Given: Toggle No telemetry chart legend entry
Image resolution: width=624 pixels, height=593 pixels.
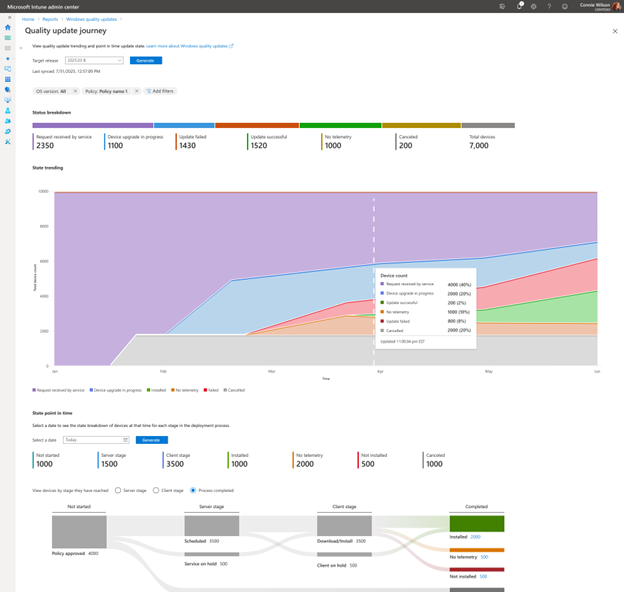Looking at the screenshot, I should click(185, 390).
